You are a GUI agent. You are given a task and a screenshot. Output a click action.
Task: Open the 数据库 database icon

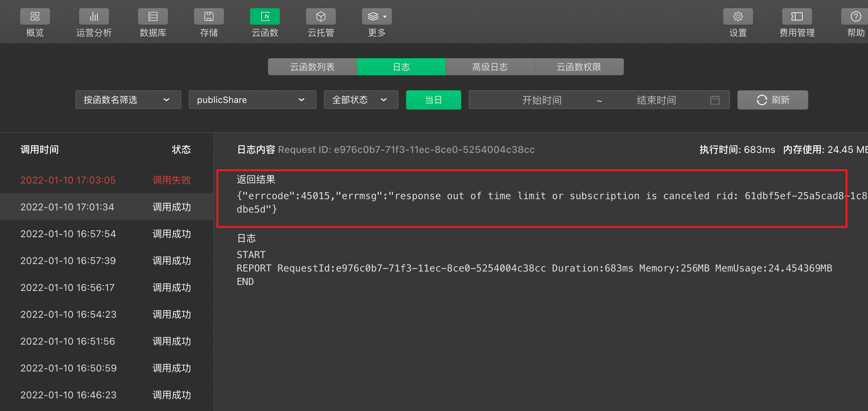pyautogui.click(x=153, y=16)
